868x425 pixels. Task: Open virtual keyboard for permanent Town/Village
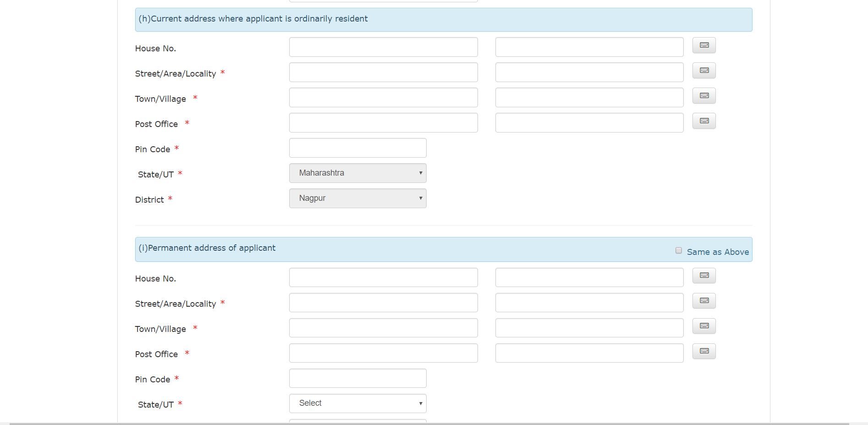[704, 326]
